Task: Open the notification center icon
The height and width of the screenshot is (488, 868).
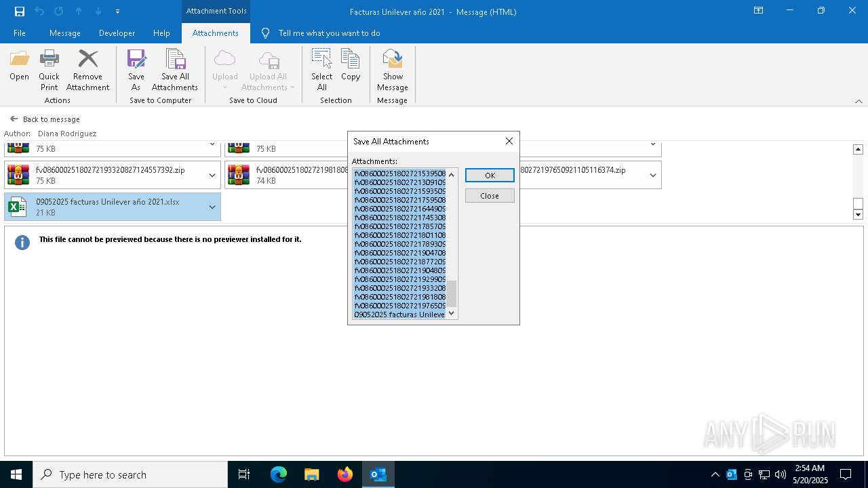Action: click(846, 474)
